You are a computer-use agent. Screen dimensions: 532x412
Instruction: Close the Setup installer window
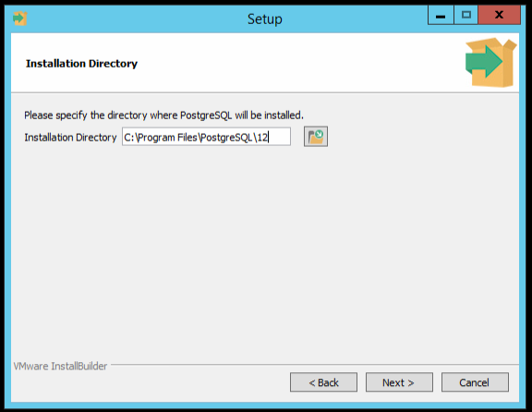pos(499,16)
